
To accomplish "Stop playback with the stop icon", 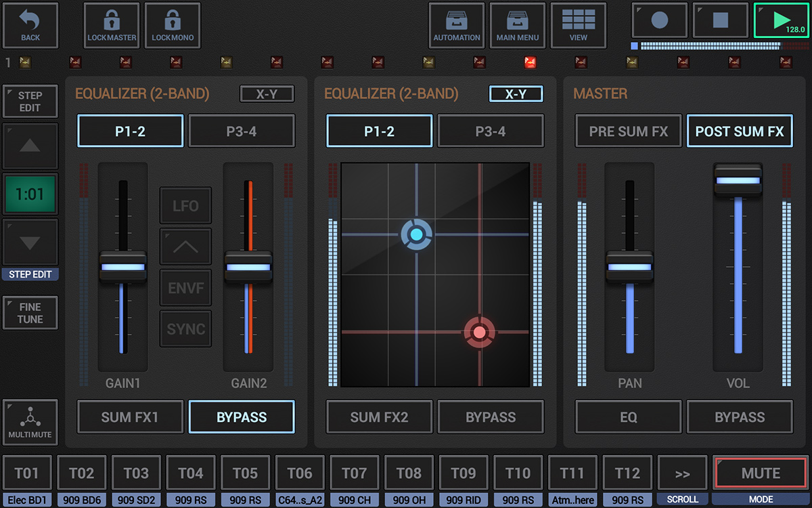I will [x=720, y=20].
